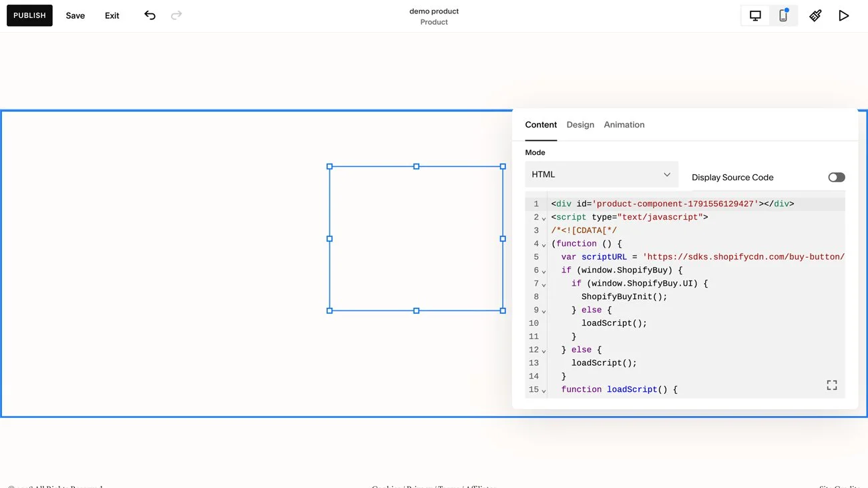Image resolution: width=868 pixels, height=488 pixels.
Task: Select the Content tab
Action: pos(541,125)
